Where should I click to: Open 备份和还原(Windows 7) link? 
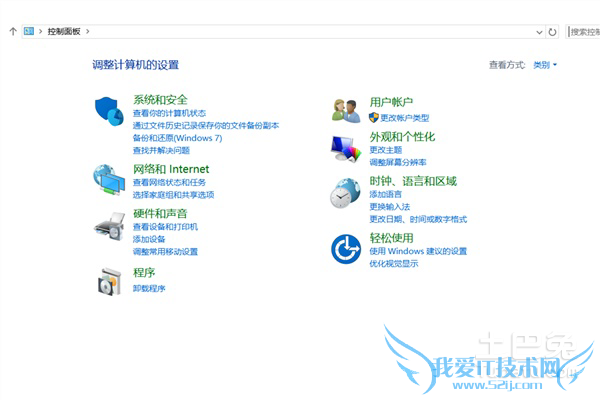point(178,138)
